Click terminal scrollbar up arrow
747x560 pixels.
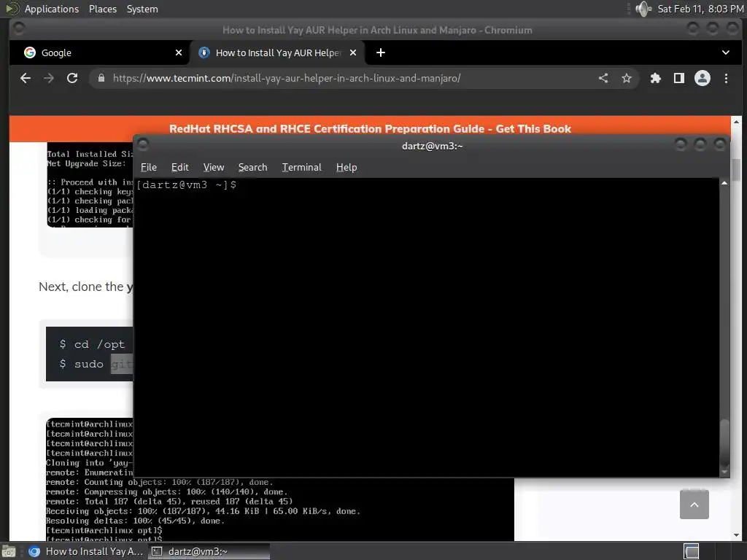[724, 183]
